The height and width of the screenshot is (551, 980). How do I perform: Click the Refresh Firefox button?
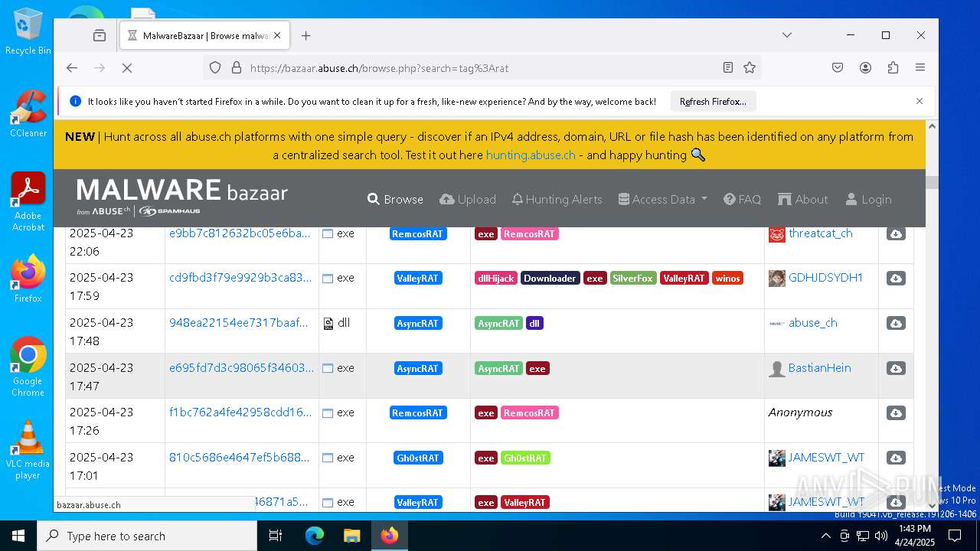pos(713,101)
